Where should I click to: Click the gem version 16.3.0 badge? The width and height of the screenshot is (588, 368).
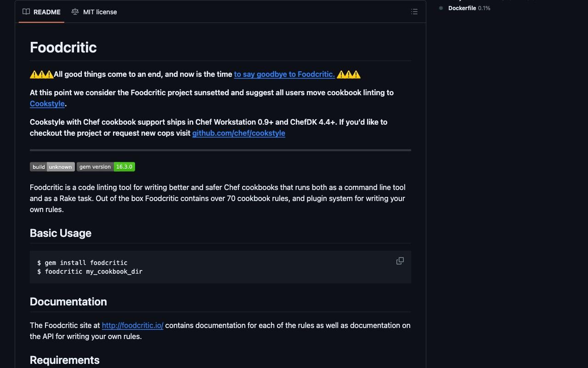click(x=106, y=167)
